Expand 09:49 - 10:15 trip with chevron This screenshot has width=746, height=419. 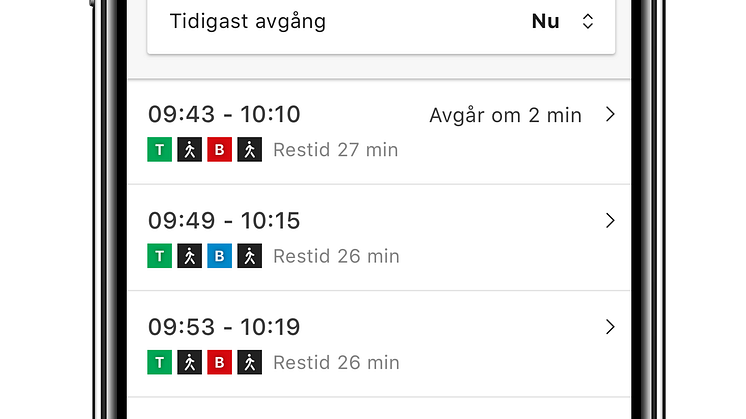coord(610,221)
